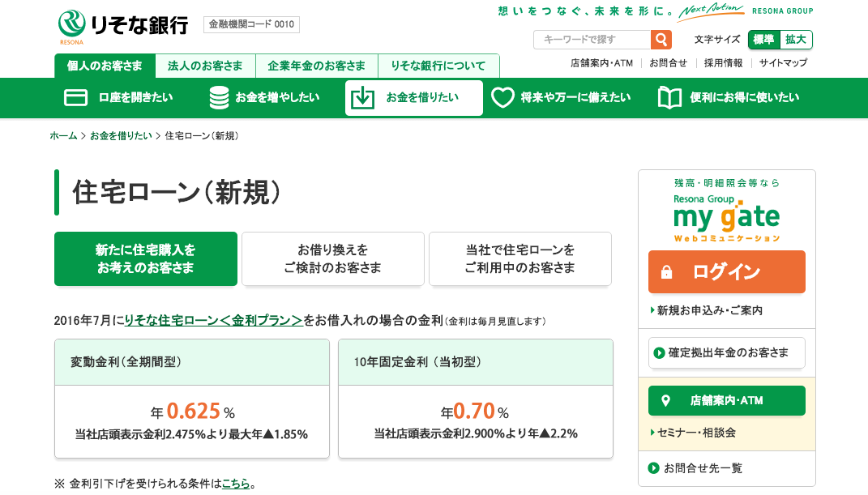This screenshot has width=868, height=495.
Task: Select the 新たに住宅購入をお考えのお客さま option
Action: pos(146,259)
